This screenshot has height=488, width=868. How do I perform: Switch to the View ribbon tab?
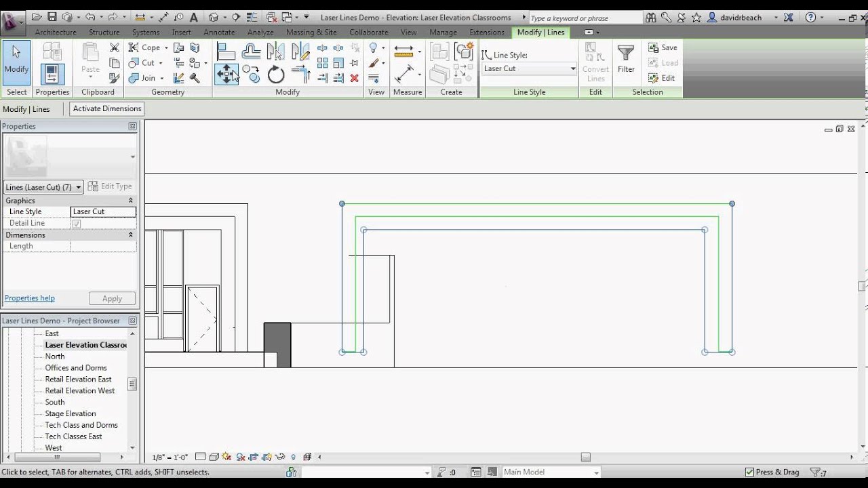408,32
